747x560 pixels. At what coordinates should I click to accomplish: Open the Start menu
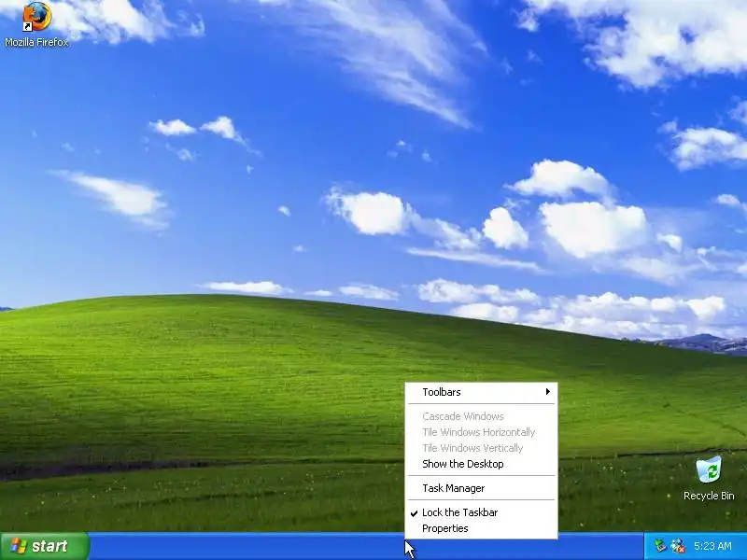[x=45, y=546]
